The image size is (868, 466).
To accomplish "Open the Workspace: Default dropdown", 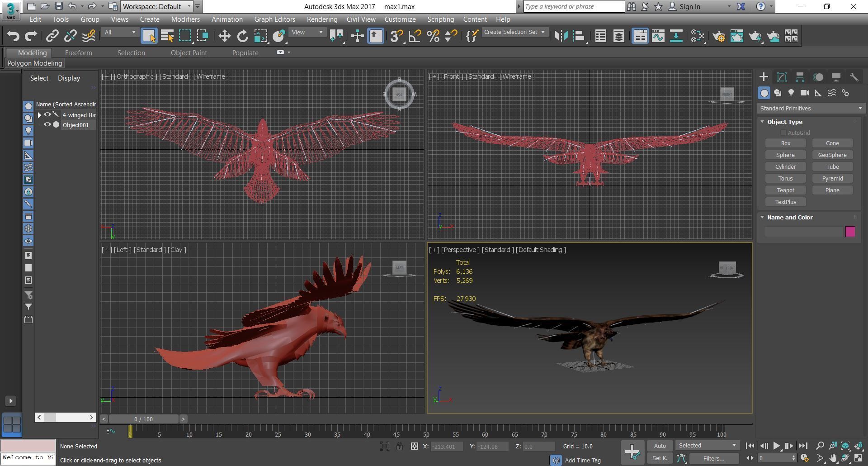I will [157, 6].
